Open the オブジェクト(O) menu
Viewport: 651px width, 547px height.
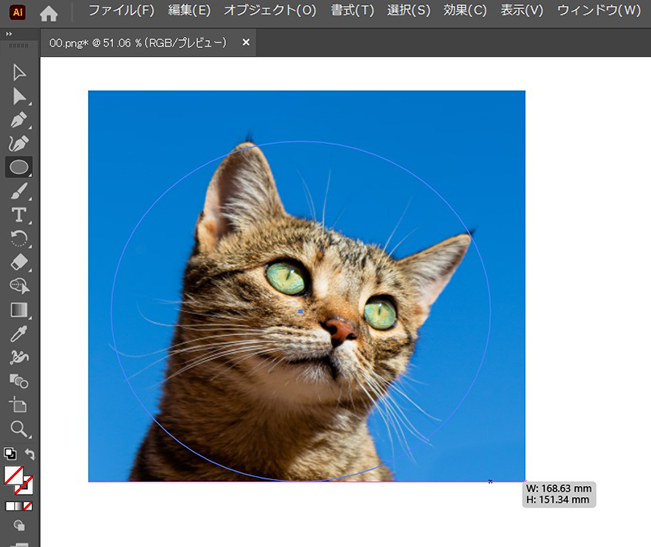270,10
